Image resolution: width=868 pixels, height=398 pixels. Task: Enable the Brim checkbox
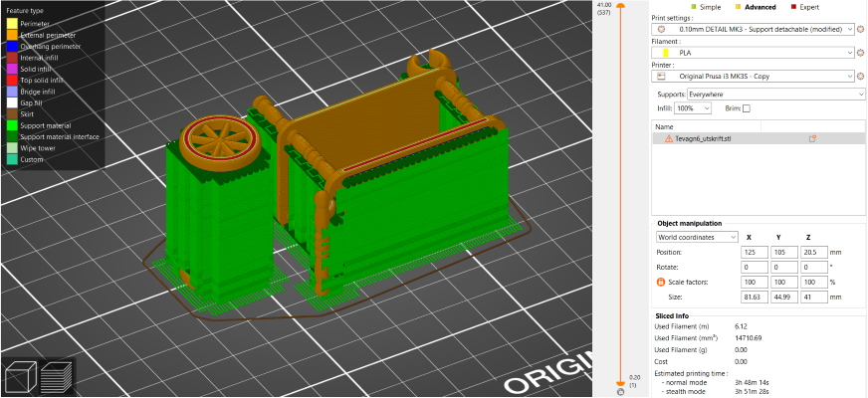click(x=746, y=107)
